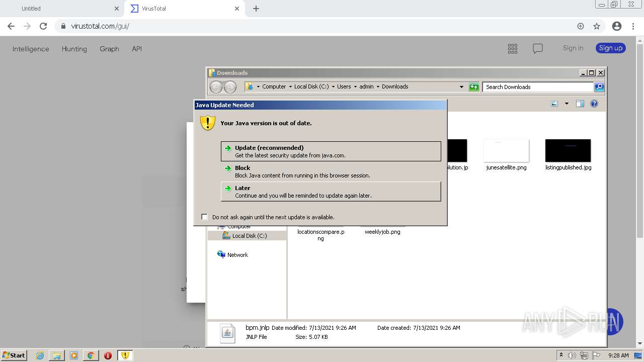Open Intelligence in VirusTotal menu
Screen dimensions: 644x362
(31, 49)
